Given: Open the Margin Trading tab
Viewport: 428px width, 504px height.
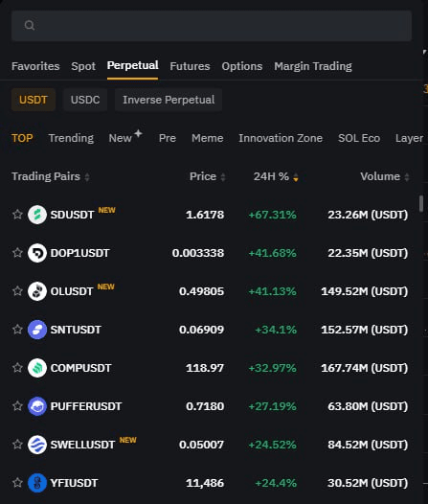Looking at the screenshot, I should (313, 66).
